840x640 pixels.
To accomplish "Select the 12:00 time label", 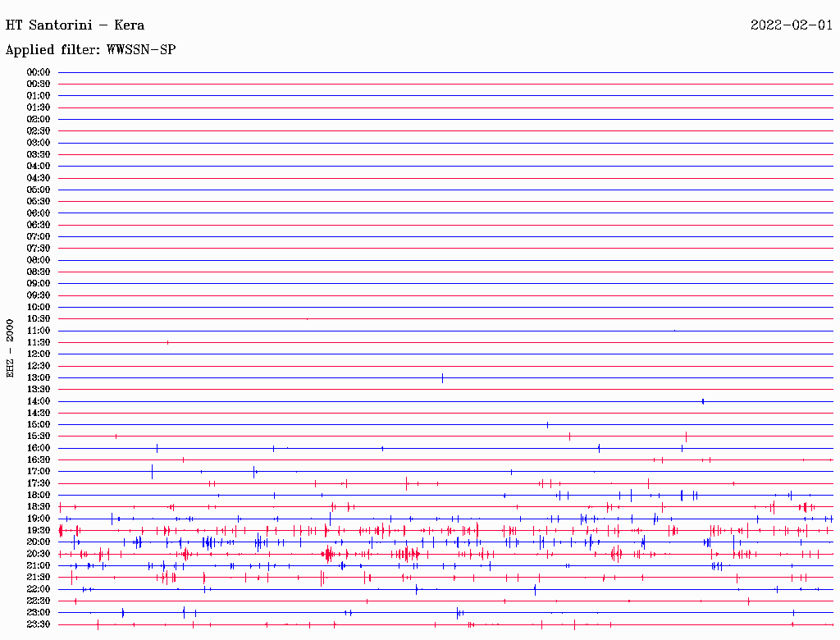I will coord(39,354).
